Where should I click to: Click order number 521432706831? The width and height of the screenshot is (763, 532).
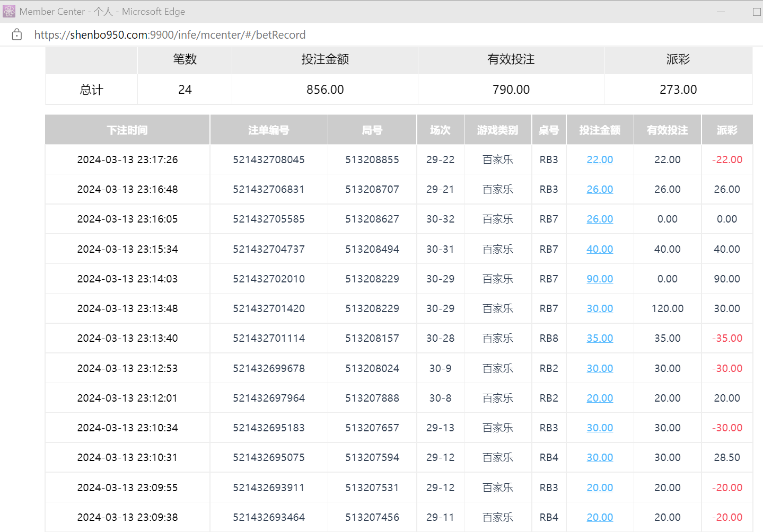(x=269, y=189)
